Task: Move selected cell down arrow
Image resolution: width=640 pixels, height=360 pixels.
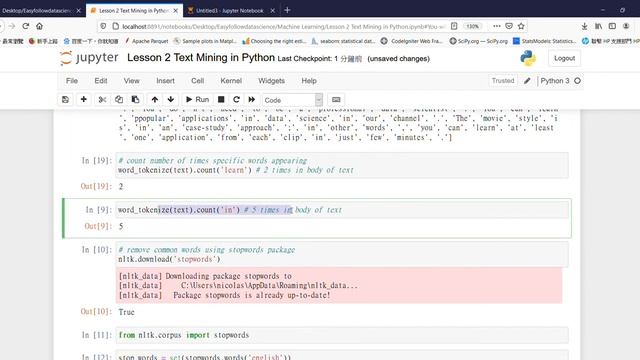Action: pyautogui.click(x=171, y=100)
